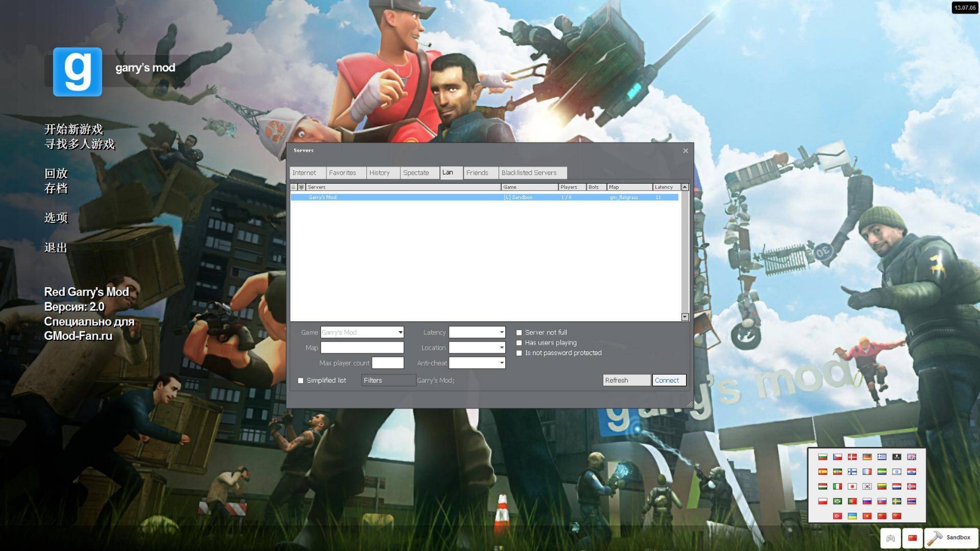Select the 选项 menu item

click(x=56, y=218)
